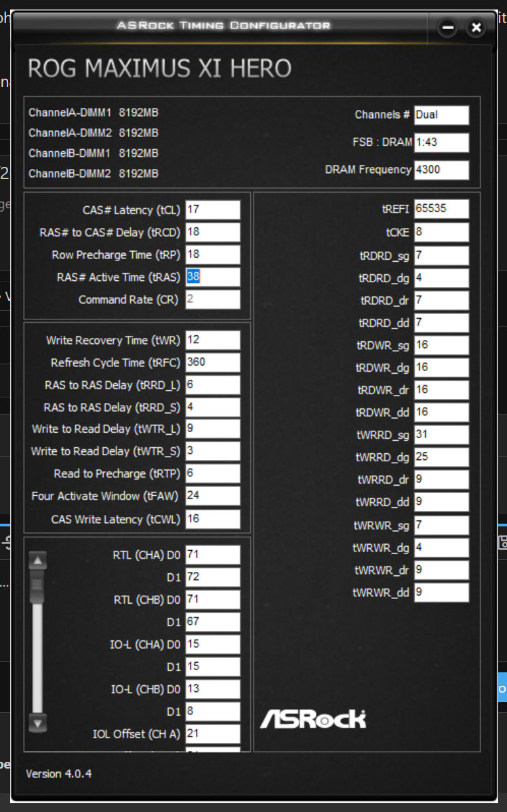Click the Four Activate Window (tFAW) field

[x=213, y=496]
